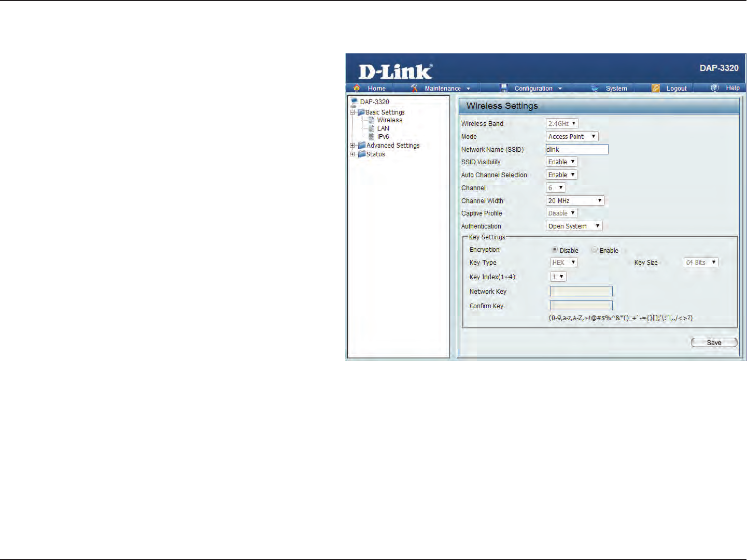Select the Encryption Disable radio button
747x560 pixels.
[x=555, y=250]
